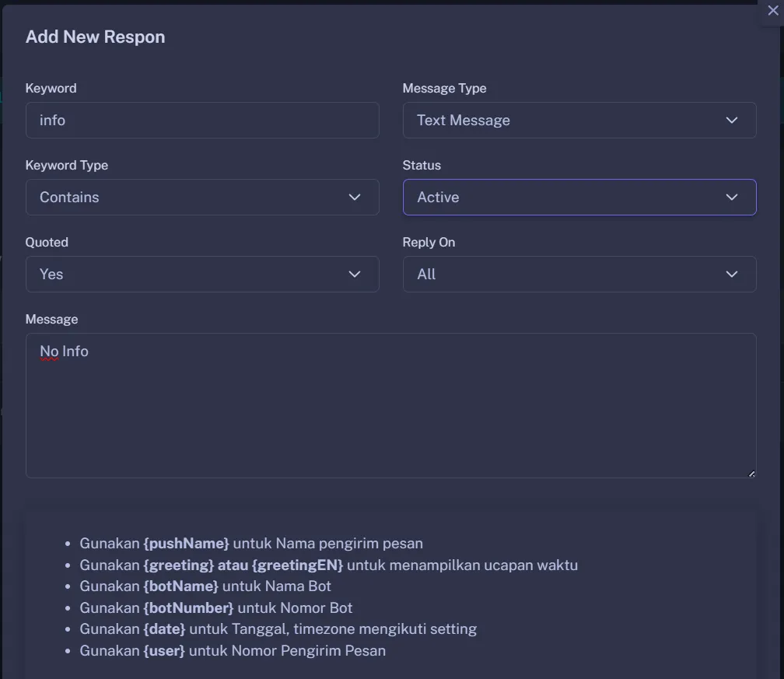Click the chevron arrow in Keyword Type
The height and width of the screenshot is (679, 784).
(x=355, y=198)
